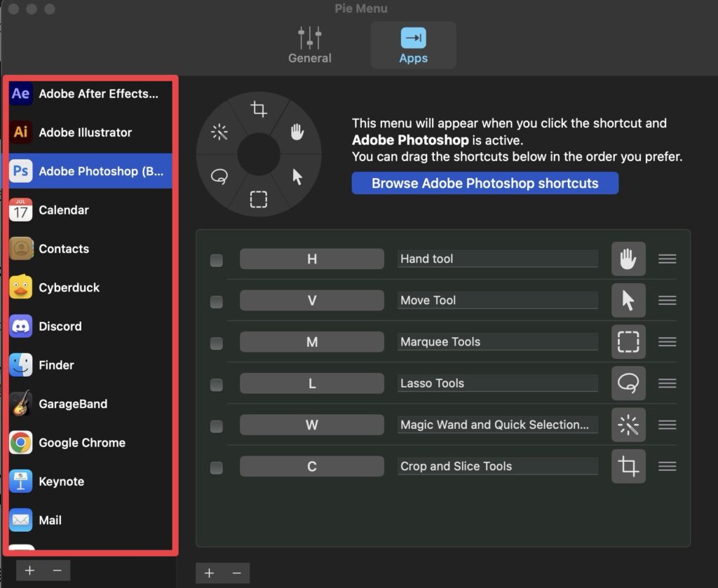The image size is (718, 588).
Task: Add a new app with plus button
Action: pos(29,570)
